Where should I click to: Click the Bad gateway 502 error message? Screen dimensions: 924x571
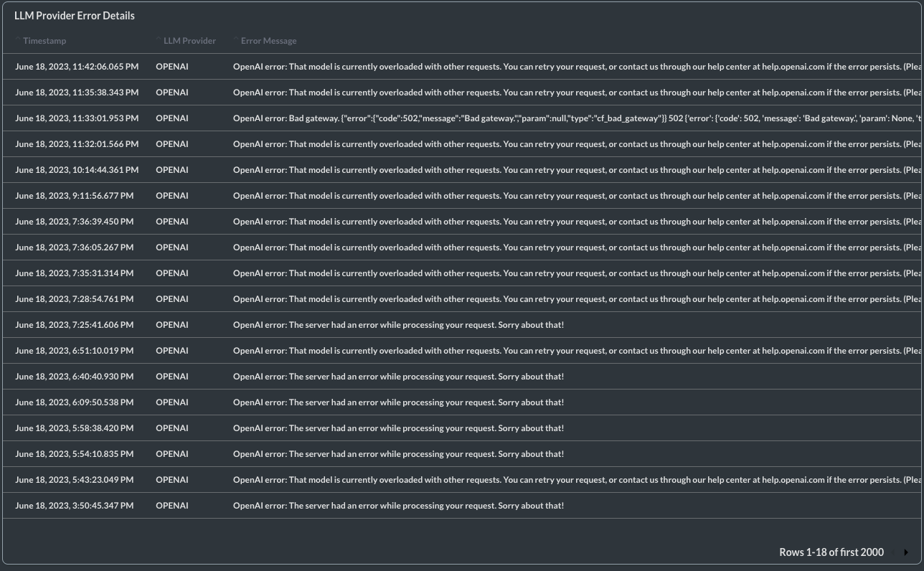pyautogui.click(x=577, y=118)
